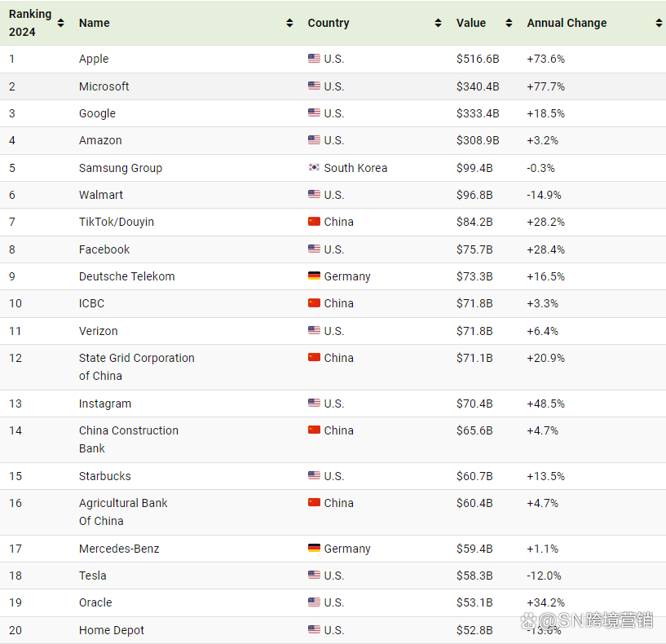Click Instagram's annual change "+48.5%"
The width and height of the screenshot is (666, 644).
click(546, 404)
